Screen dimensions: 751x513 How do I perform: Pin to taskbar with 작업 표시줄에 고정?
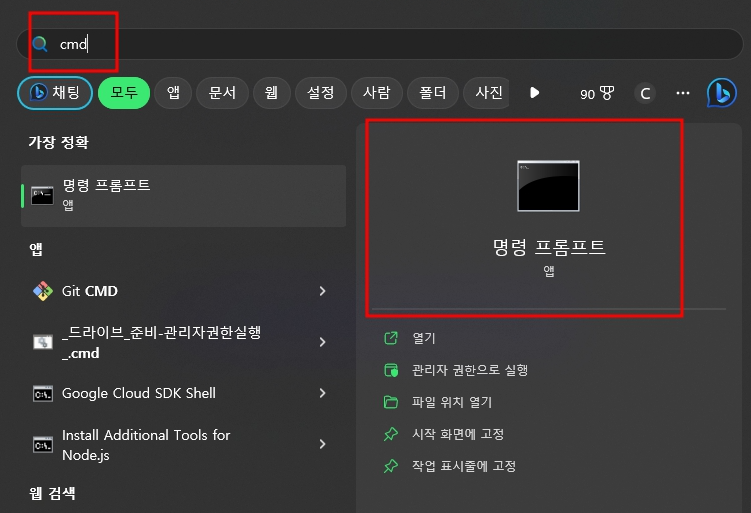464,466
